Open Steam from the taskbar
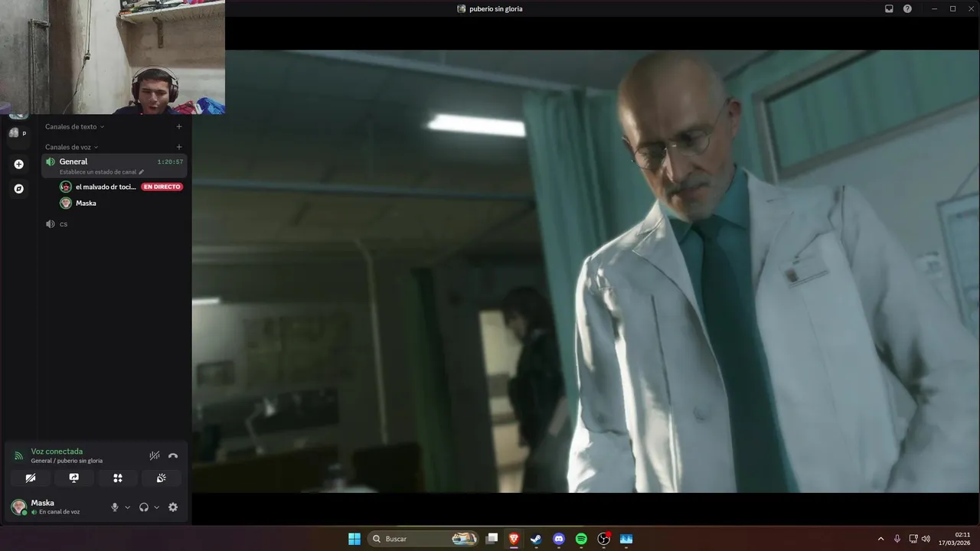Viewport: 980px width, 551px height. 536,539
